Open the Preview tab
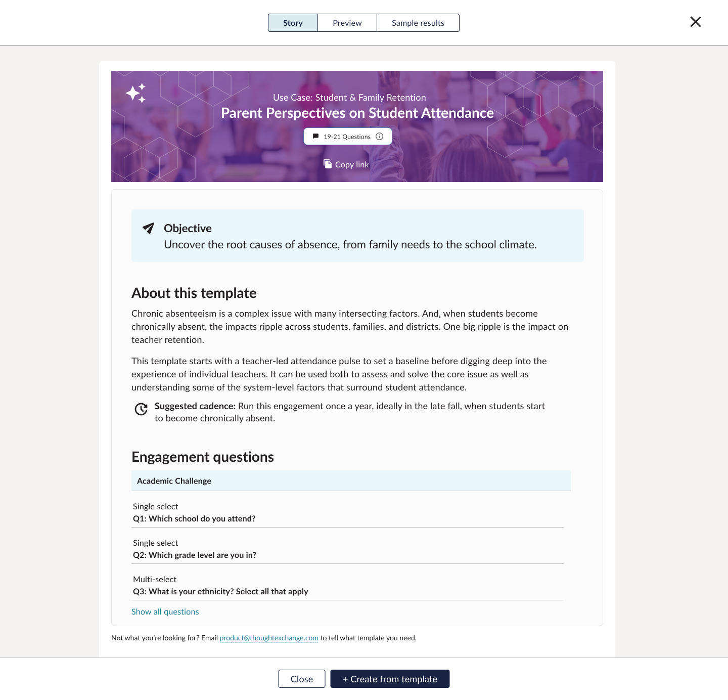 347,23
